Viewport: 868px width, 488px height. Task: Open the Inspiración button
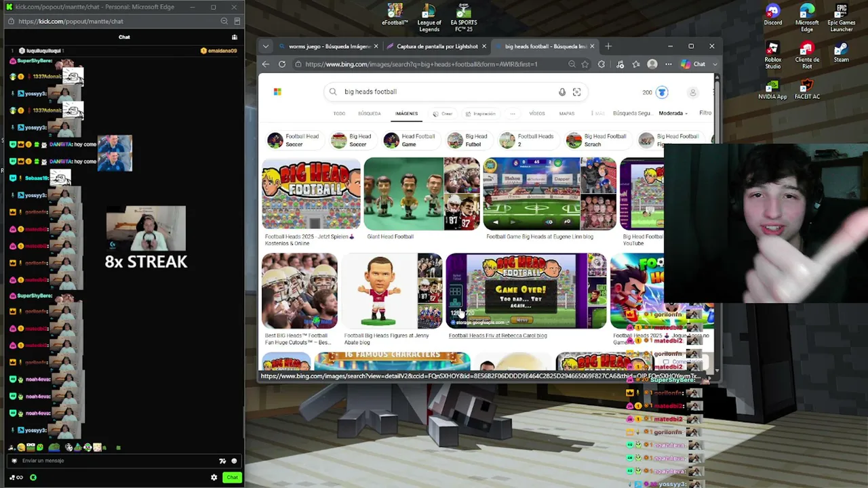479,114
